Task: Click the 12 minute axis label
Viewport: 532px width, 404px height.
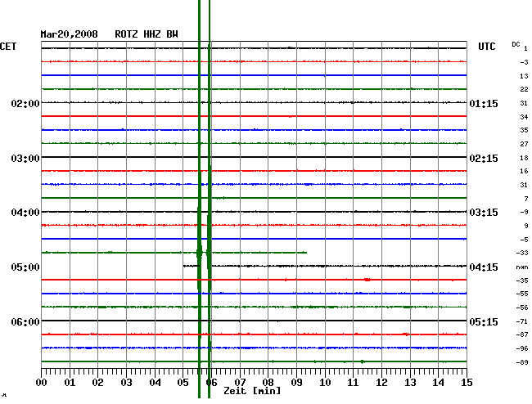Action: [x=381, y=383]
